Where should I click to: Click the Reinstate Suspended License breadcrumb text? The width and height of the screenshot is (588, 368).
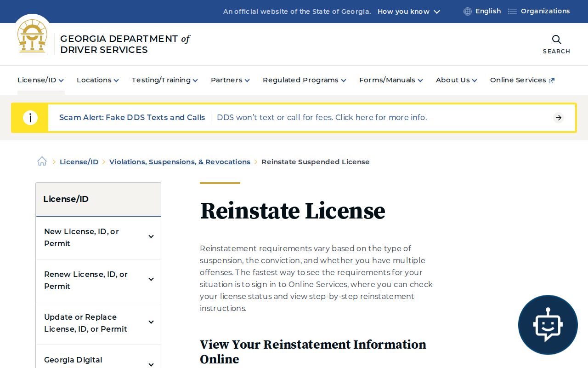point(316,162)
